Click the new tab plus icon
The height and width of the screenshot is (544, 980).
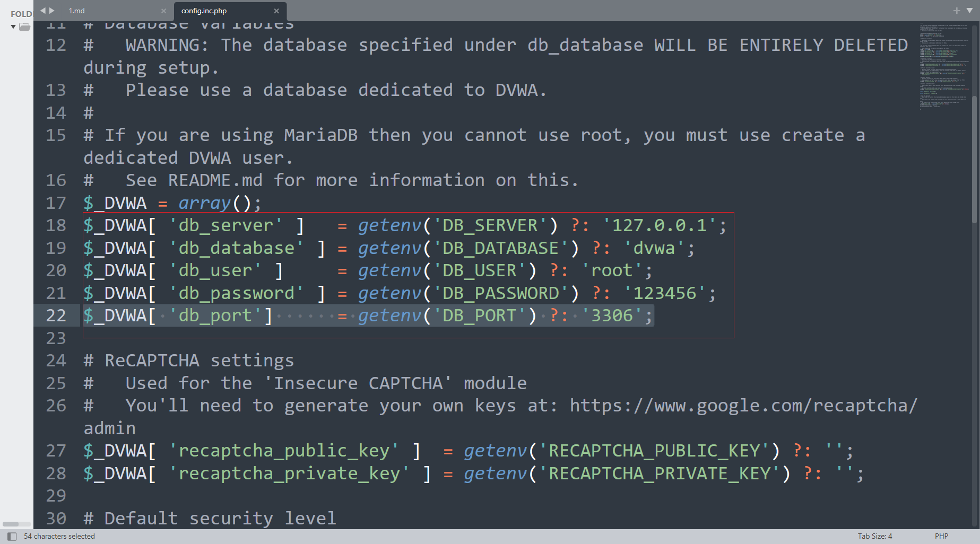point(957,11)
